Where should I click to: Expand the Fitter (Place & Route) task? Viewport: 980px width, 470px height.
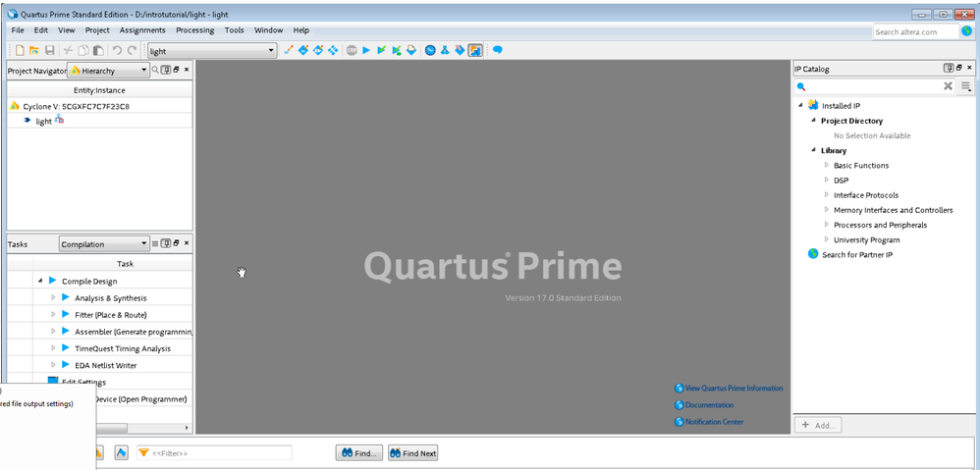(53, 315)
